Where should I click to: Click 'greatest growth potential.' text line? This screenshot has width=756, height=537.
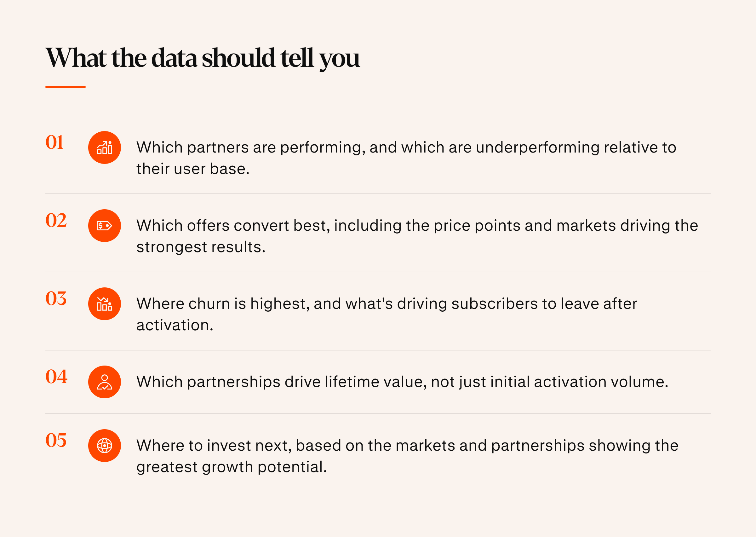pos(232,467)
